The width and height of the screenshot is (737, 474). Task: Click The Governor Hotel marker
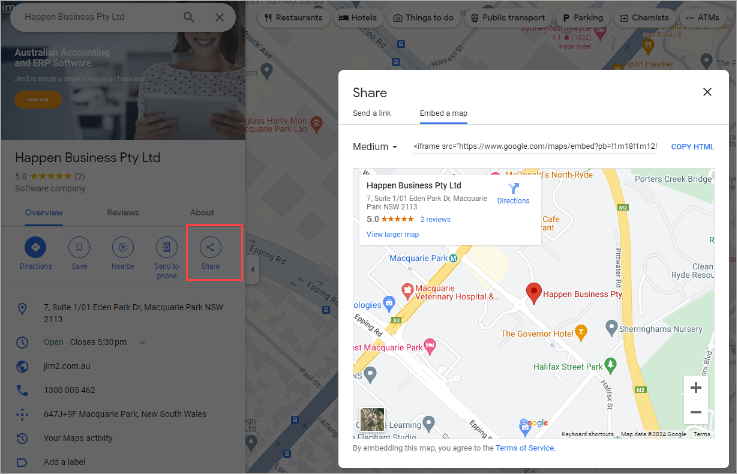click(581, 332)
